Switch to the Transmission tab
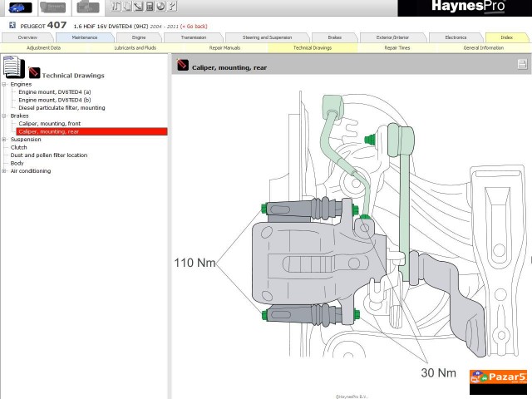The width and height of the screenshot is (532, 399). (194, 37)
